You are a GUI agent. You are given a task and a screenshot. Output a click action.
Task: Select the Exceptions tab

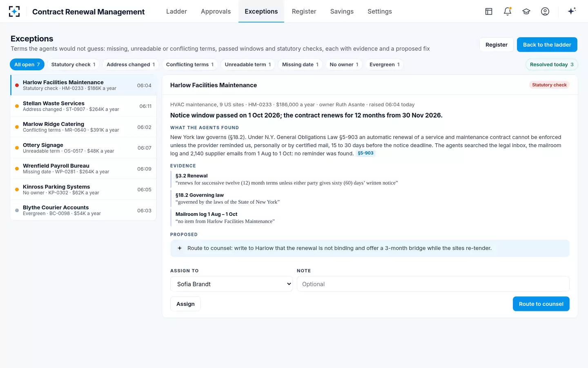(261, 11)
